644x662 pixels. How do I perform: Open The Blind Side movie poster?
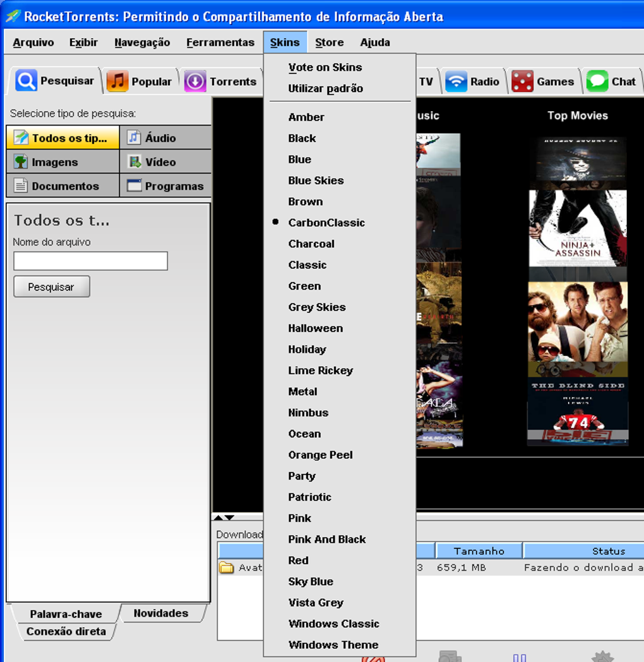tap(578, 411)
